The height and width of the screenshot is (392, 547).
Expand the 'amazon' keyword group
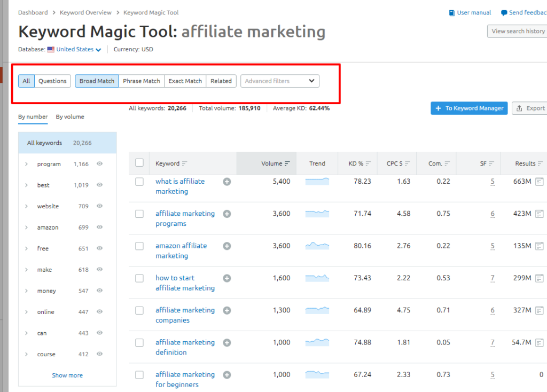coord(26,228)
